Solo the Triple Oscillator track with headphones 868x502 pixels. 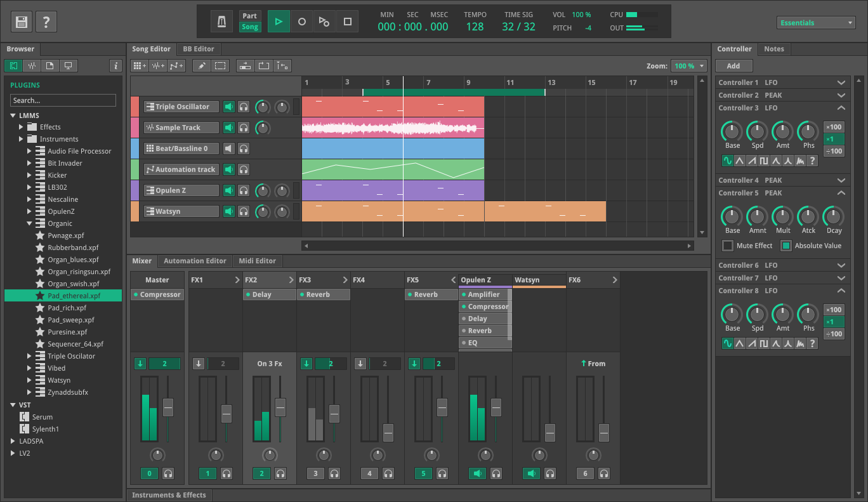(x=244, y=106)
